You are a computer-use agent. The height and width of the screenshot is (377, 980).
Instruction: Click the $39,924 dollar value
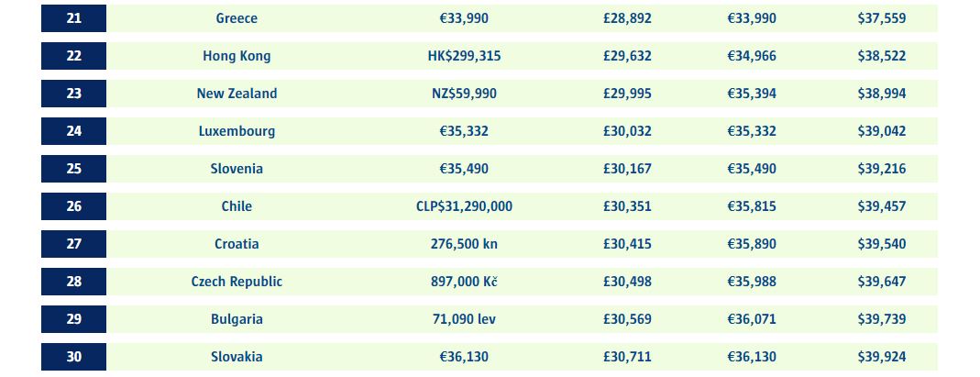881,357
